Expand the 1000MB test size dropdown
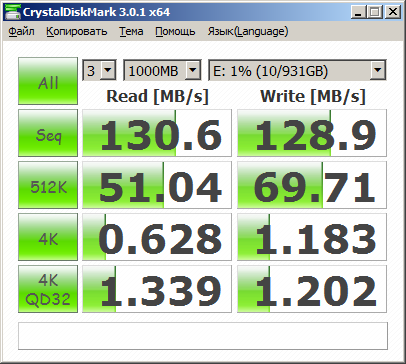The image size is (406, 364). tap(162, 70)
